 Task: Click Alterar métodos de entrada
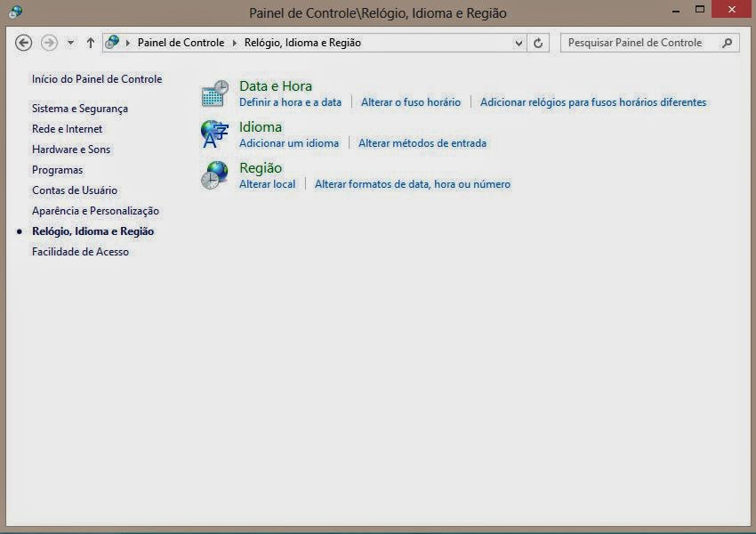point(422,143)
